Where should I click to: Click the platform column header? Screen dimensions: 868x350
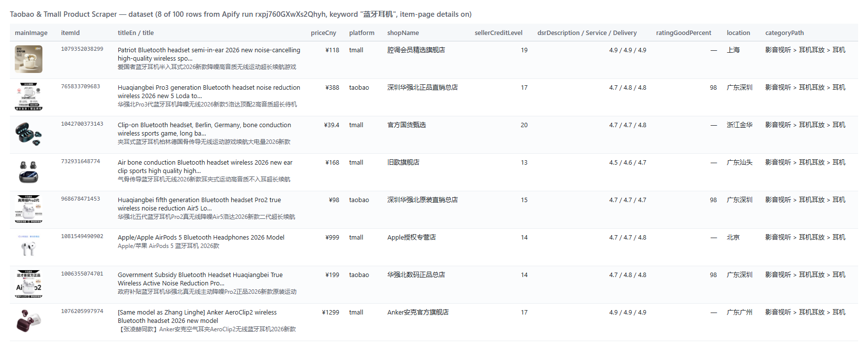[362, 33]
